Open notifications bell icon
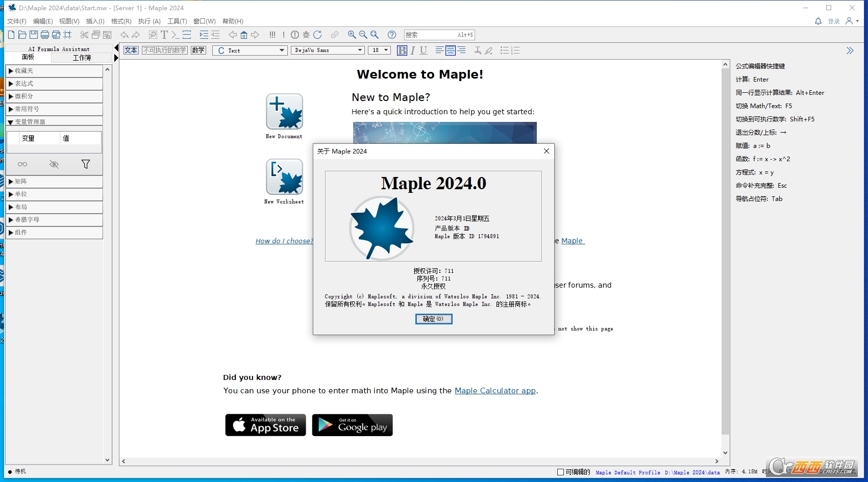 pyautogui.click(x=818, y=21)
